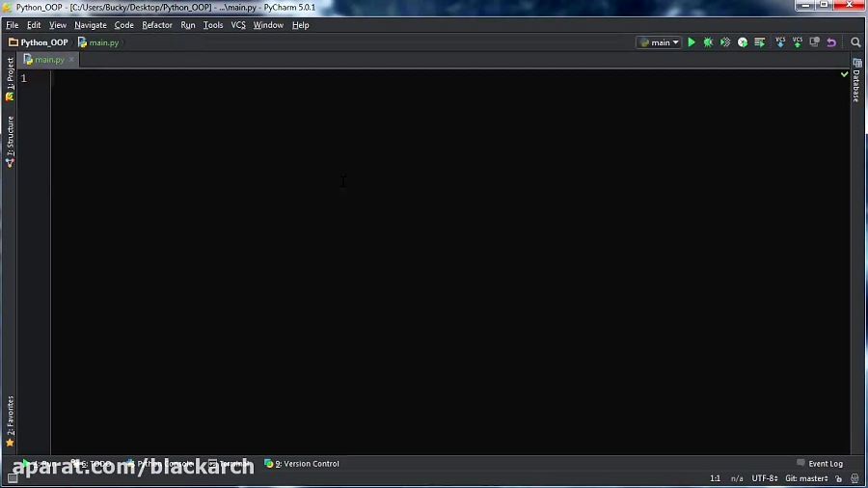The height and width of the screenshot is (488, 868).
Task: Open the main run configuration dropdown
Action: tap(659, 42)
